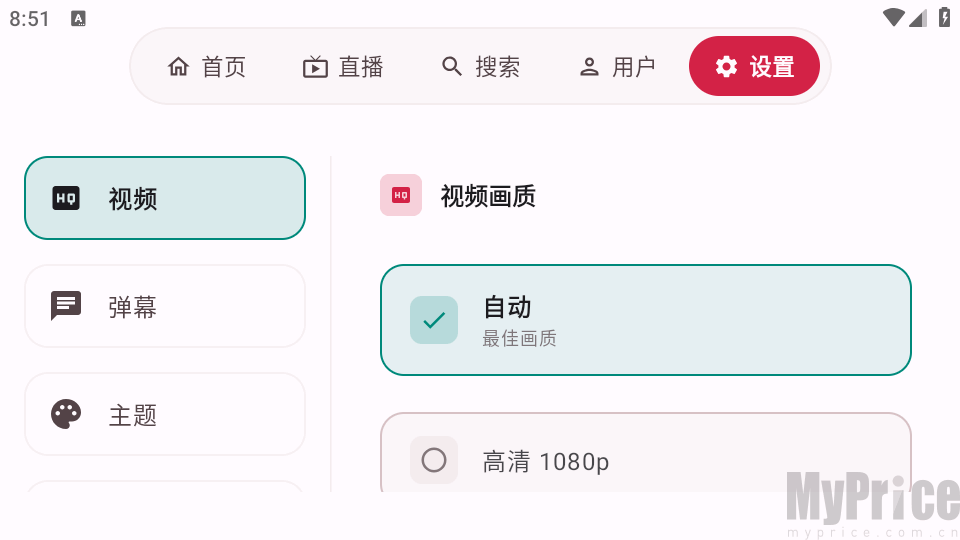Click the pink HQ icon beside 视频画质
This screenshot has height=540, width=960.
tap(401, 195)
